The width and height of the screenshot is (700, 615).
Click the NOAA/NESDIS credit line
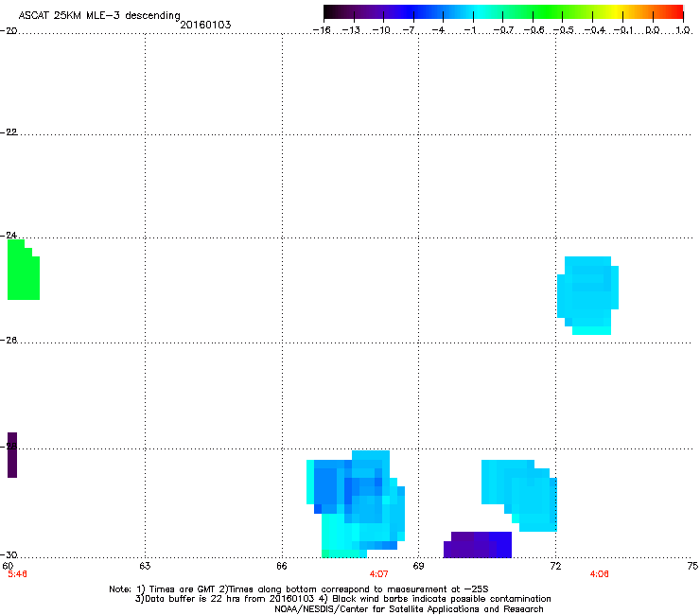pos(409,608)
